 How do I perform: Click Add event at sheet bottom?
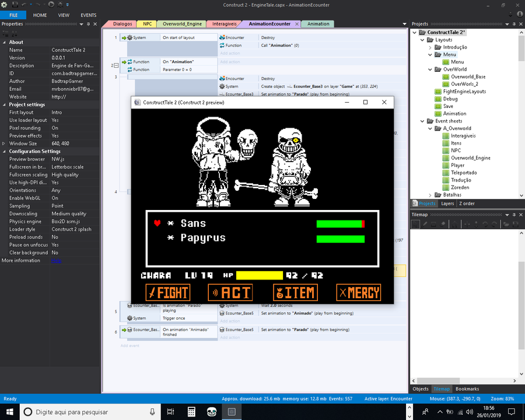coord(129,346)
